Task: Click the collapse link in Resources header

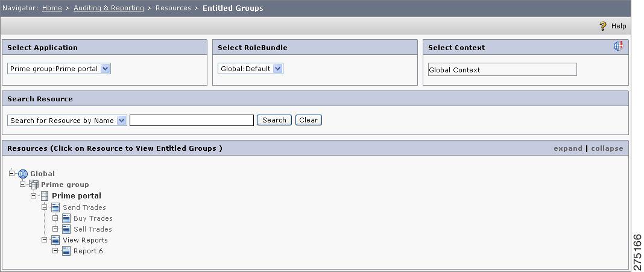Action: click(x=607, y=148)
